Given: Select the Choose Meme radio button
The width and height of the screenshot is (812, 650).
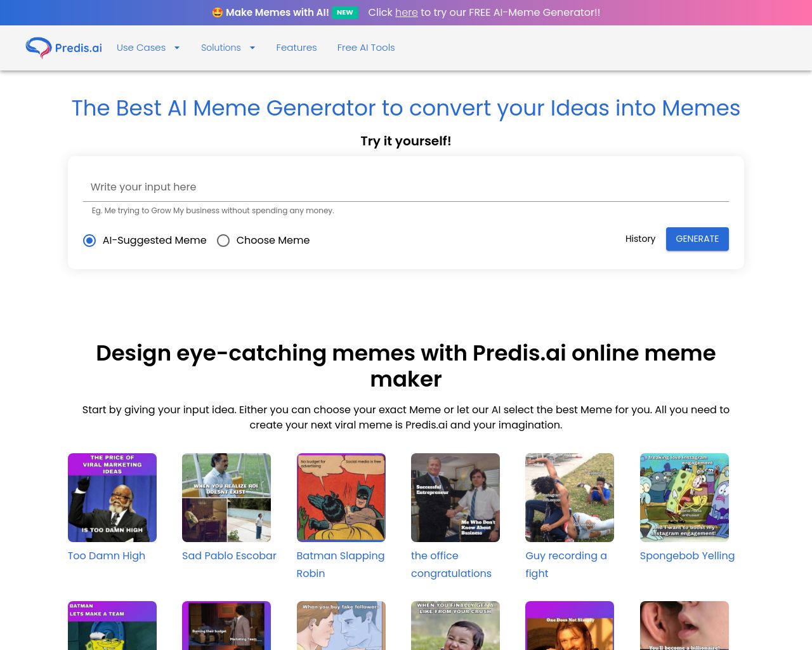Looking at the screenshot, I should click(223, 241).
